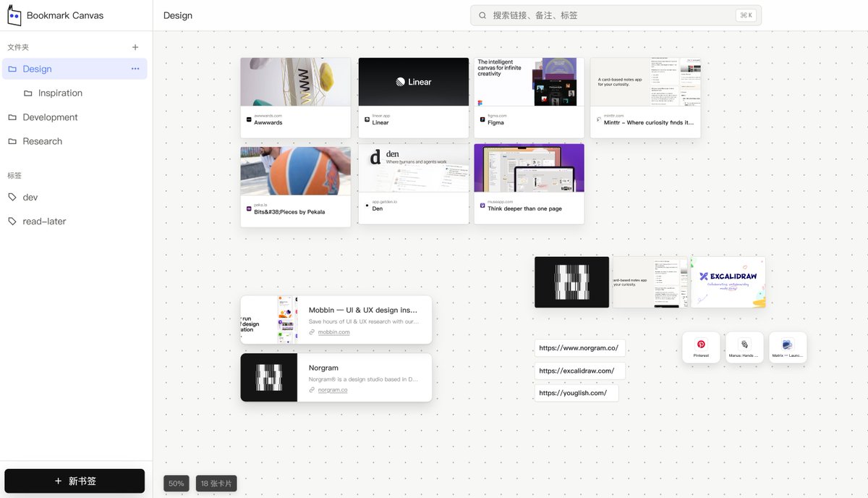Click the Minttr favicon in its card

[599, 119]
